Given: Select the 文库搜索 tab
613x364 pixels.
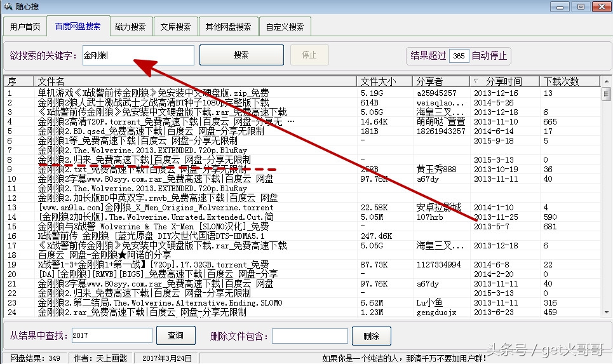Looking at the screenshot, I should tap(175, 27).
